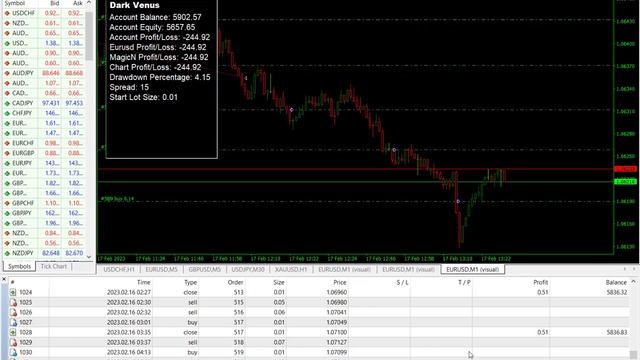
Task: Click the close icon on row 1024
Action: [x=13, y=292]
